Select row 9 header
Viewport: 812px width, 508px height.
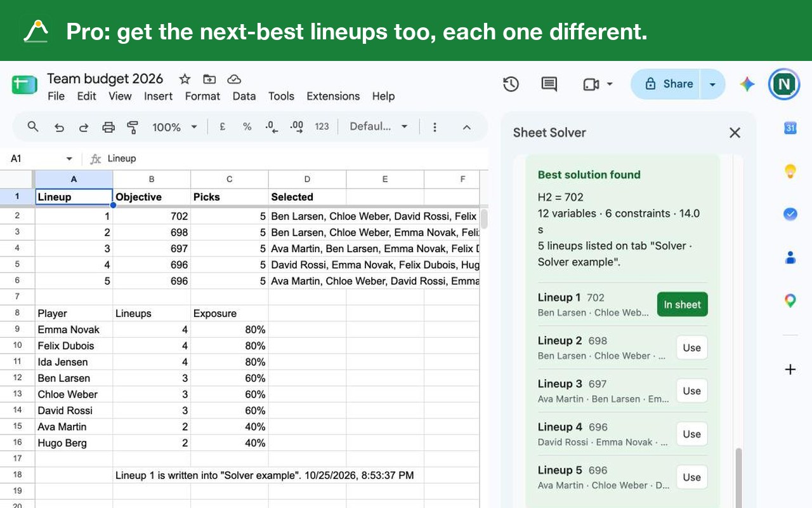[x=17, y=329]
